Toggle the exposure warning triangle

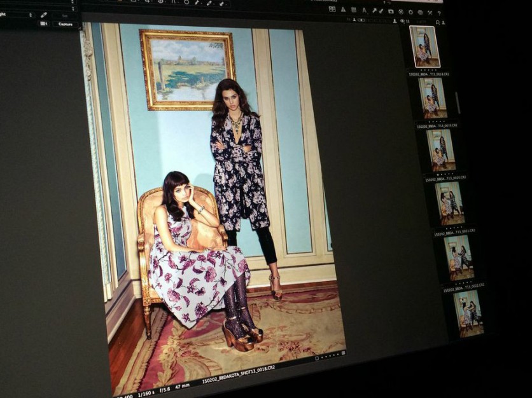(343, 10)
